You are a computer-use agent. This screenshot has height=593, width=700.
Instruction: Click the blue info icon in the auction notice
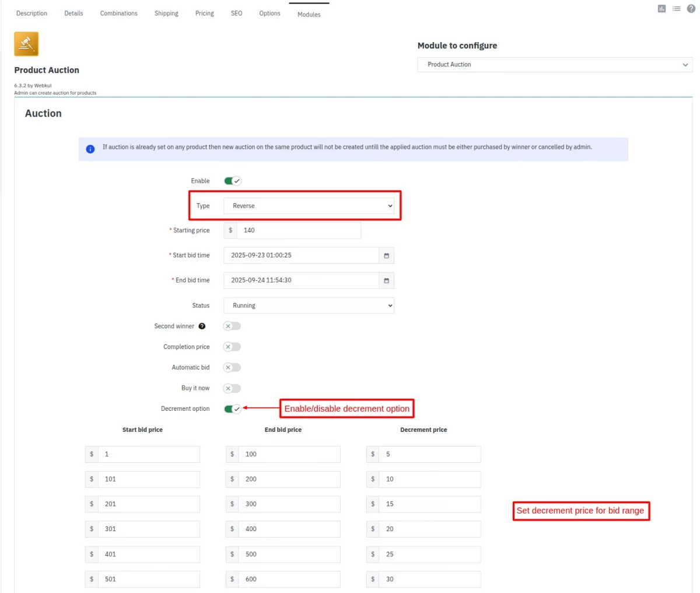90,149
